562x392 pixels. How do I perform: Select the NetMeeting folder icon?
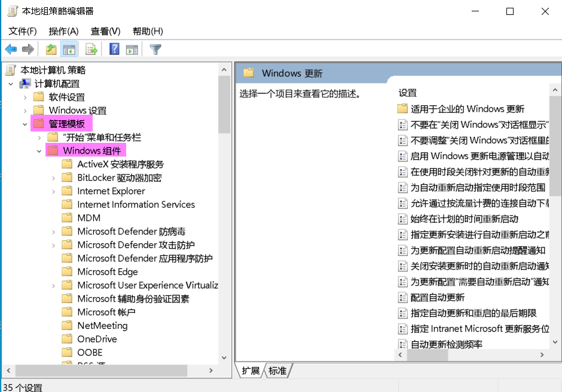[67, 325]
